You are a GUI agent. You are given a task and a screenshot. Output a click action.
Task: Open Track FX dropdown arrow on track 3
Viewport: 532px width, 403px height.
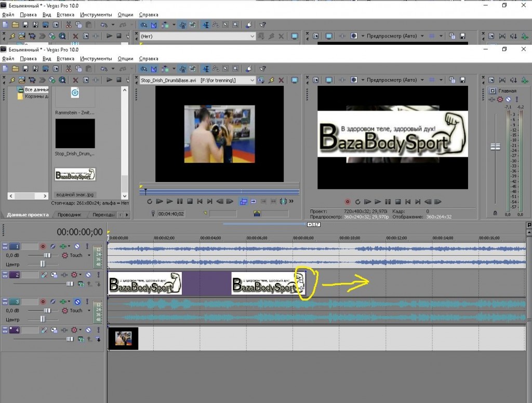pyautogui.click(x=69, y=302)
